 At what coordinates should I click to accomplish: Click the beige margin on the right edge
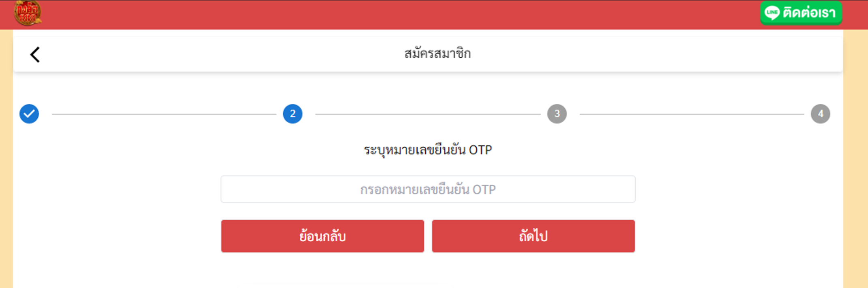856,162
